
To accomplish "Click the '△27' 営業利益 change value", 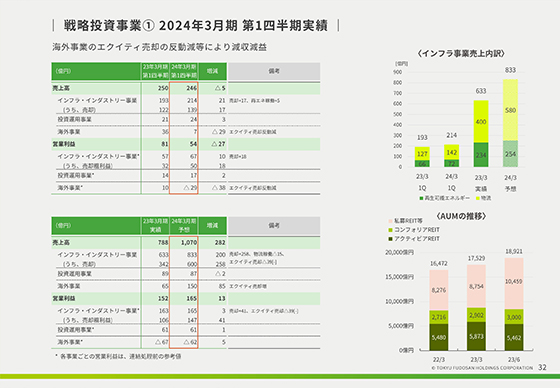I will (218, 144).
